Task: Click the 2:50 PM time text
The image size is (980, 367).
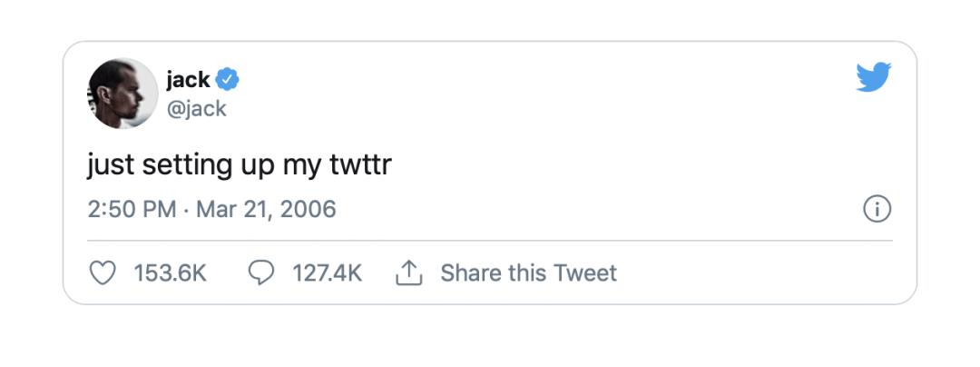Action: pos(132,210)
